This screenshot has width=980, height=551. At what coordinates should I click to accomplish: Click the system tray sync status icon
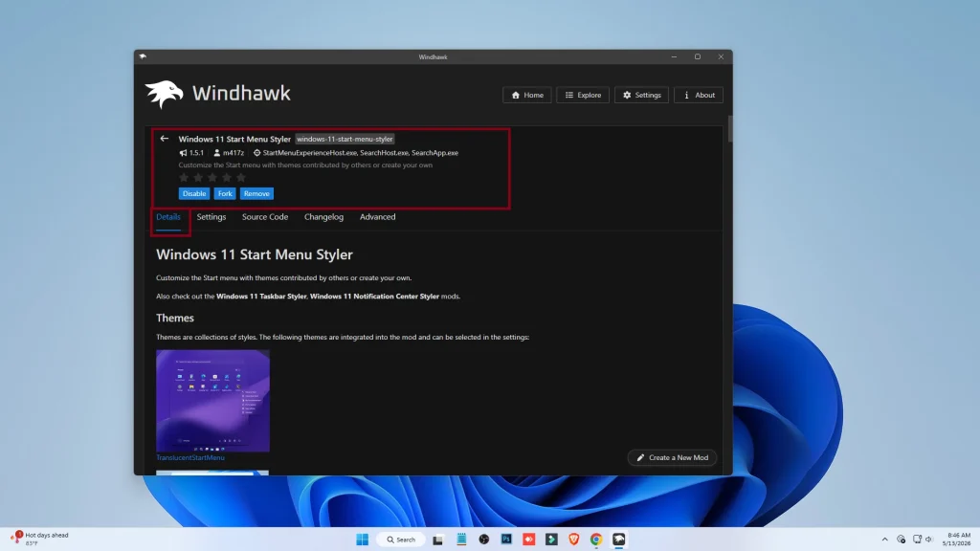(x=901, y=540)
